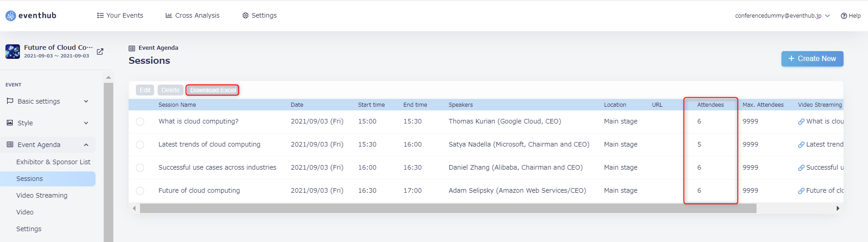Open the Help icon link

pyautogui.click(x=844, y=16)
